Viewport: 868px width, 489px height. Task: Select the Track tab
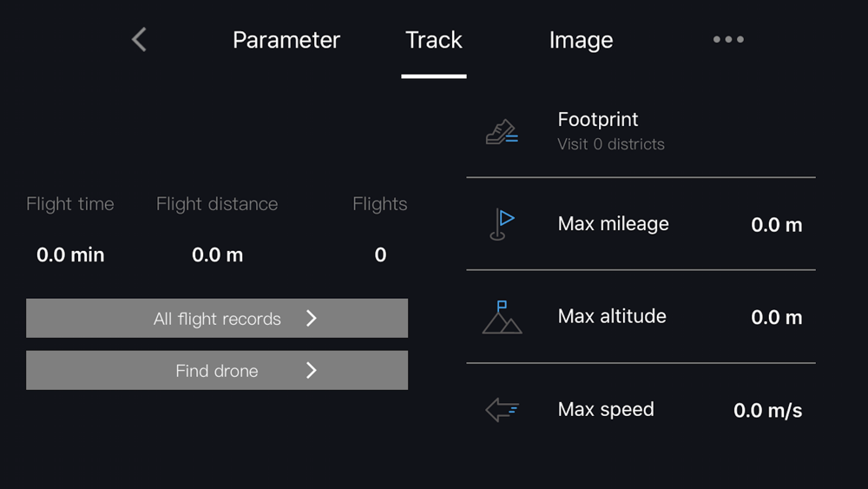434,40
